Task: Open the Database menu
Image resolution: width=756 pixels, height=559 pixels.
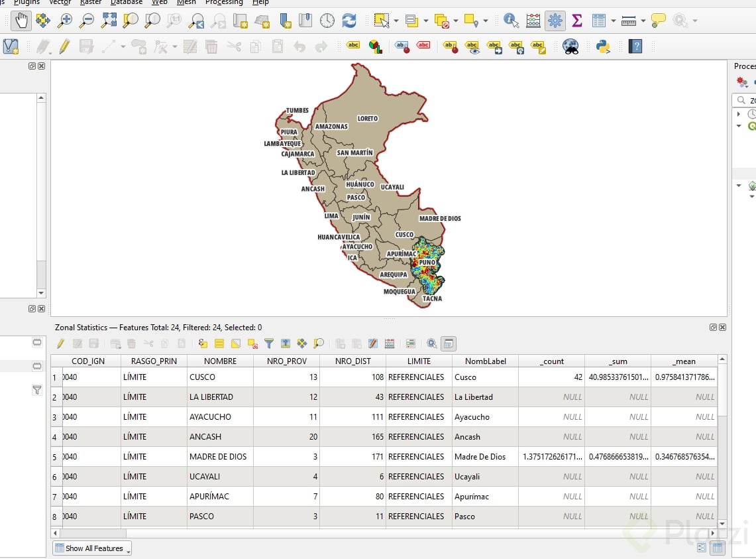Action: (126, 3)
